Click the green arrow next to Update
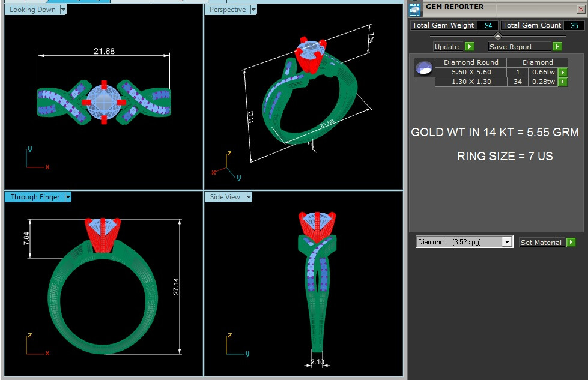This screenshot has height=380, width=588. (x=470, y=47)
